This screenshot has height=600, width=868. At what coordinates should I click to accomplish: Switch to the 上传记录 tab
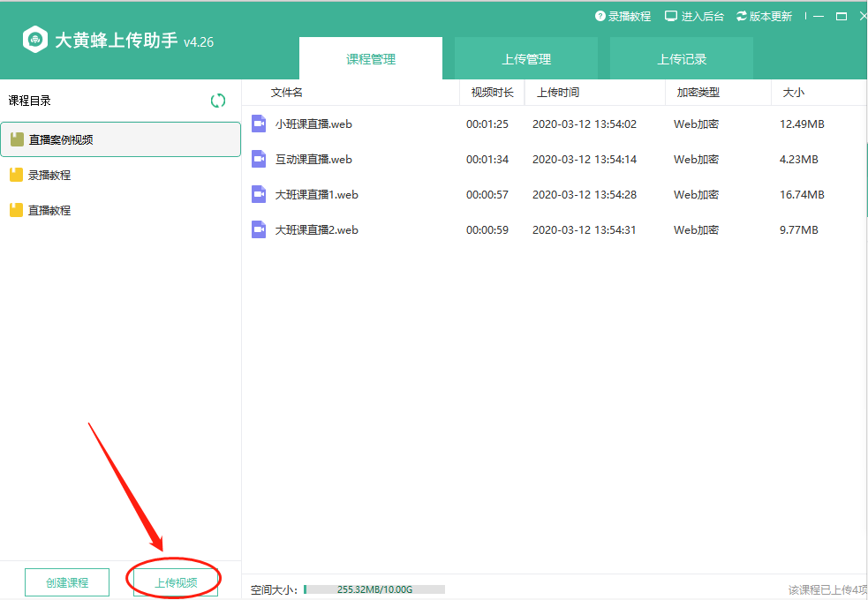pyautogui.click(x=682, y=59)
